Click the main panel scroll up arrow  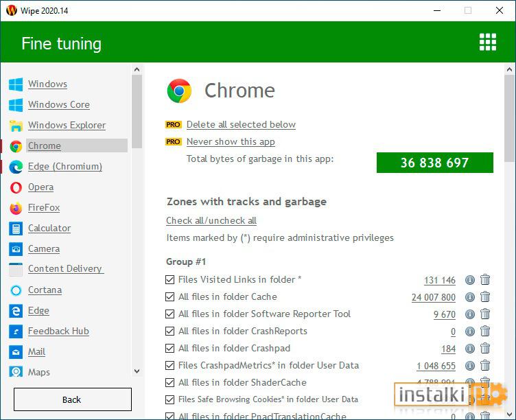(x=509, y=69)
